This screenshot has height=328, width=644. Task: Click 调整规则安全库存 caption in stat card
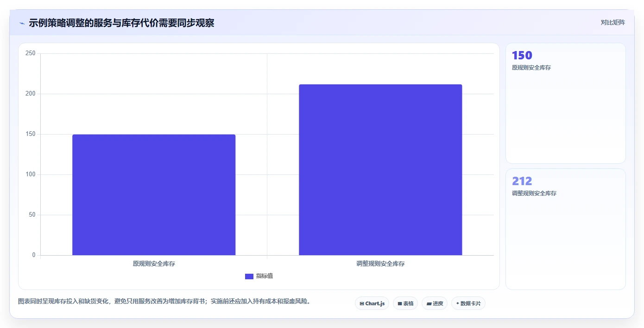click(534, 193)
